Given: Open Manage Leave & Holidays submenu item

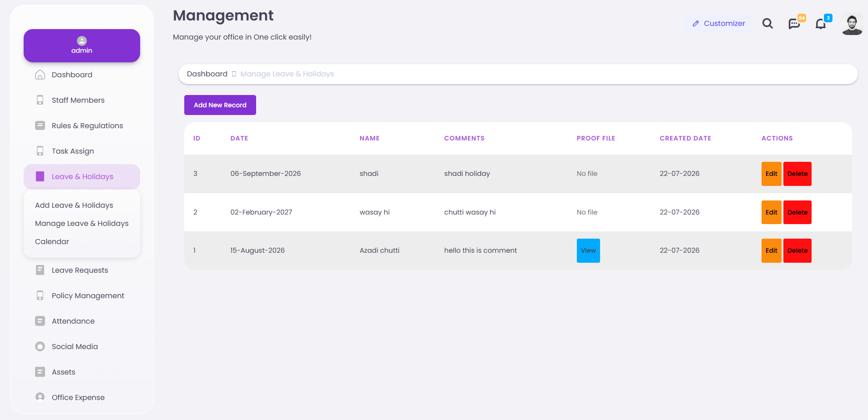Looking at the screenshot, I should click(x=82, y=223).
